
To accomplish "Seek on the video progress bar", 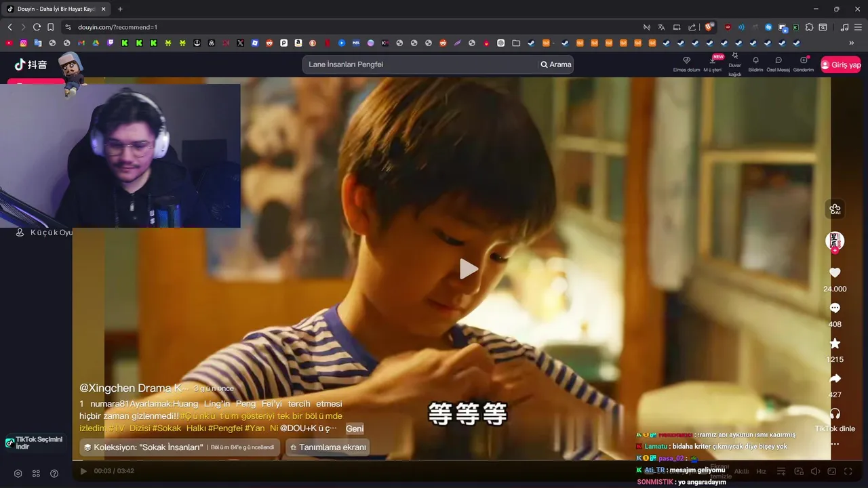I will pyautogui.click(x=451, y=461).
